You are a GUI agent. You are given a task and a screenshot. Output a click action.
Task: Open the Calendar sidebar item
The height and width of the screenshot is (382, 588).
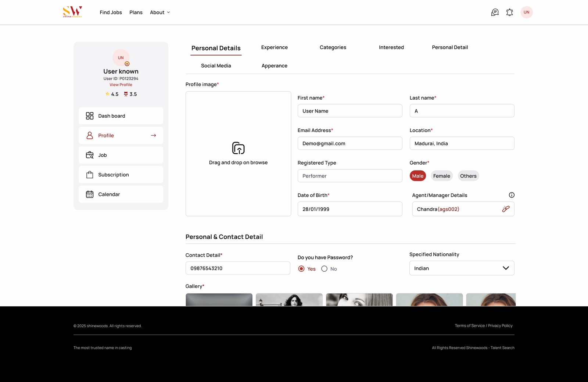(121, 194)
